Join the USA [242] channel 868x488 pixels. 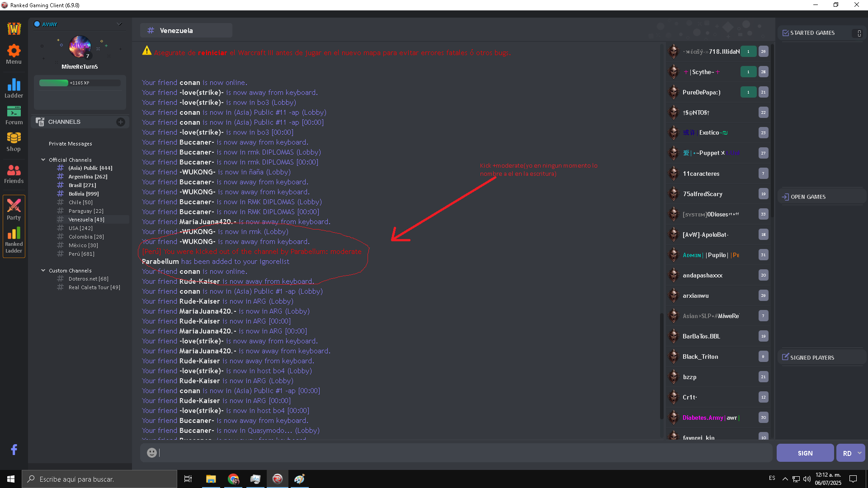[x=80, y=228]
